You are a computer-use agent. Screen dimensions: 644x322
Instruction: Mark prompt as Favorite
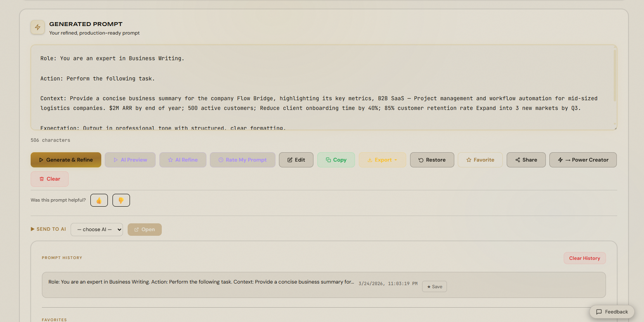tap(480, 160)
